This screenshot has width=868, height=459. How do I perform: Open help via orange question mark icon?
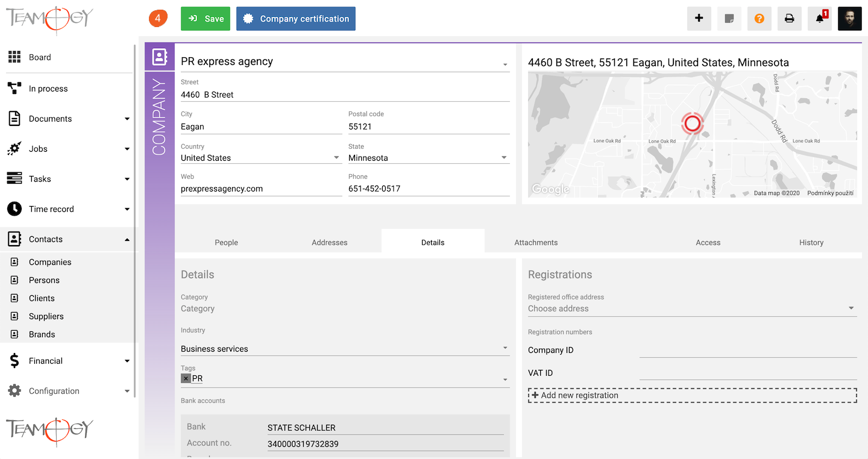pyautogui.click(x=759, y=19)
